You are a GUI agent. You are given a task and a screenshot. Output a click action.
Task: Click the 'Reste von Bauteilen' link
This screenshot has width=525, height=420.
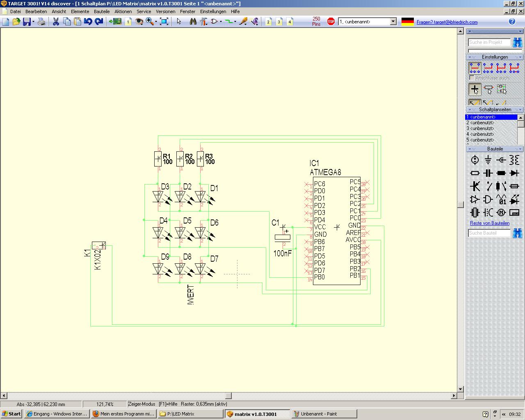pyautogui.click(x=489, y=223)
